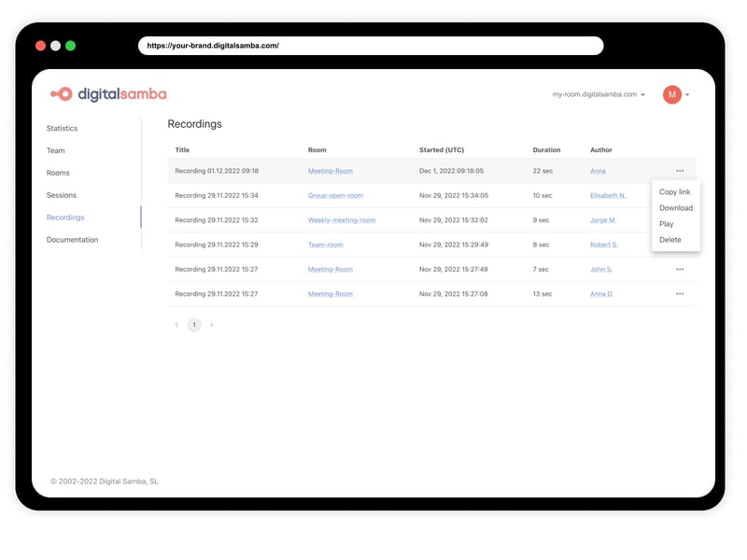Click the previous page arrow
Image resolution: width=747 pixels, height=560 pixels.
[176, 325]
